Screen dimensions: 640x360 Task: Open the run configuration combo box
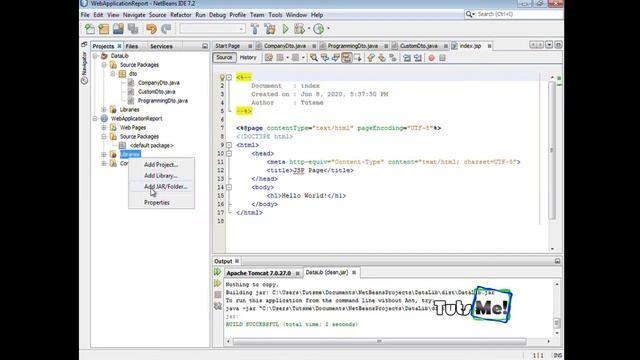point(212,29)
